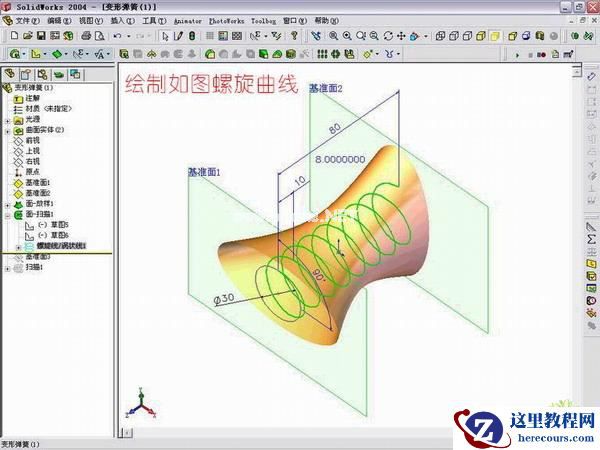Select 原点 in the tree
The height and width of the screenshot is (450, 600).
point(33,172)
